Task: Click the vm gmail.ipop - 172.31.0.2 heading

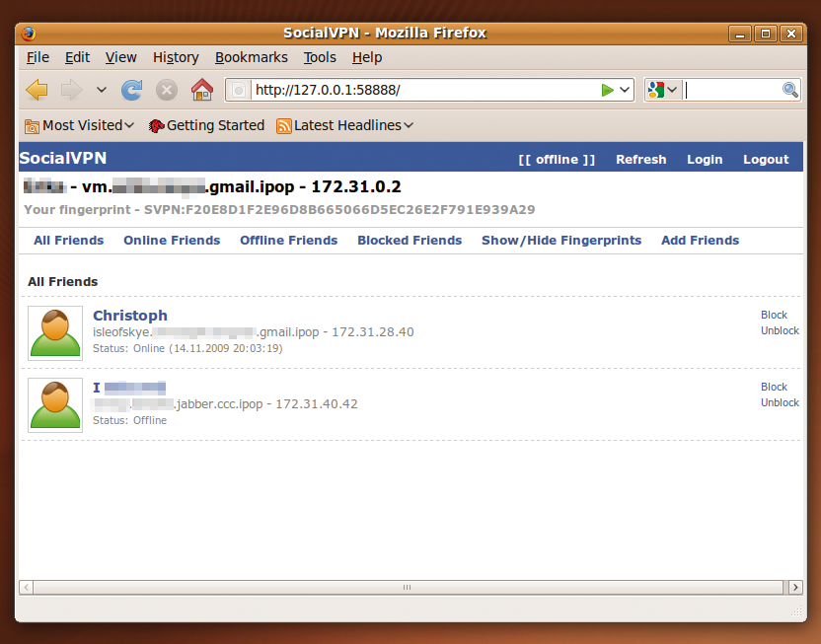Action: click(212, 186)
